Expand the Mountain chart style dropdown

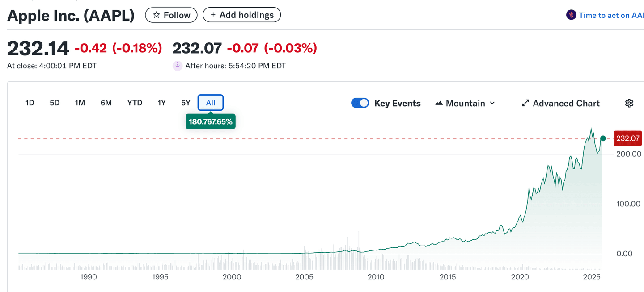click(465, 103)
